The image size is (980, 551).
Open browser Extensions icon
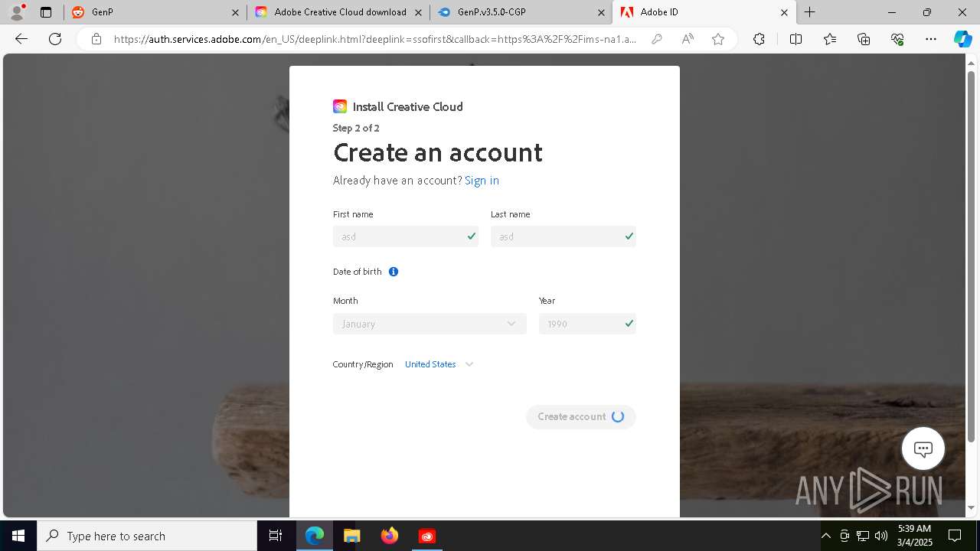[x=759, y=39]
